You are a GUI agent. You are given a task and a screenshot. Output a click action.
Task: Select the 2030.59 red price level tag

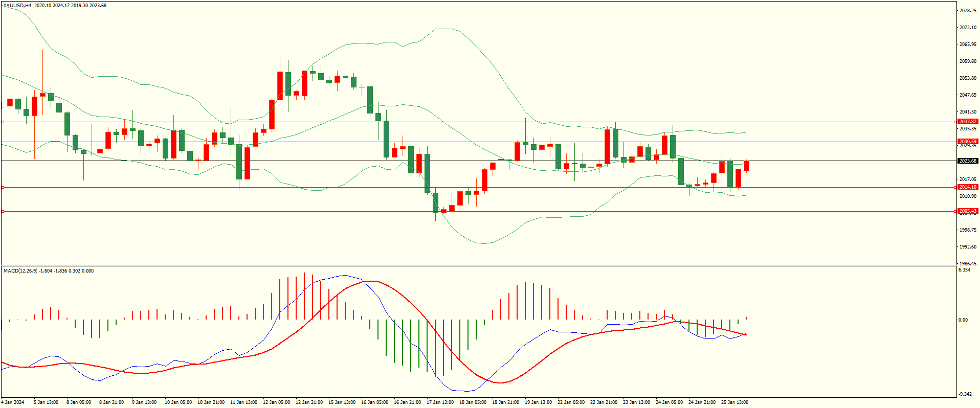click(968, 142)
